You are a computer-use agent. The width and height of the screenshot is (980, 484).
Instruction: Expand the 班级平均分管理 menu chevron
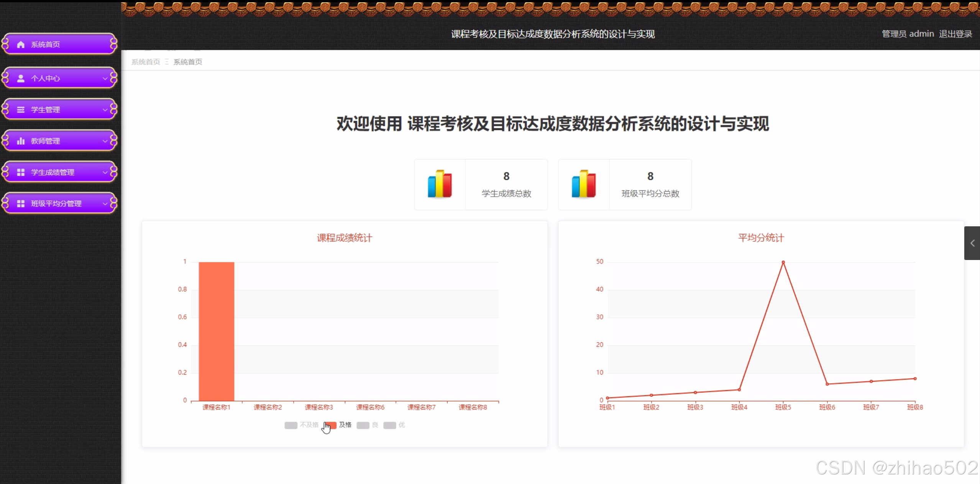click(105, 204)
